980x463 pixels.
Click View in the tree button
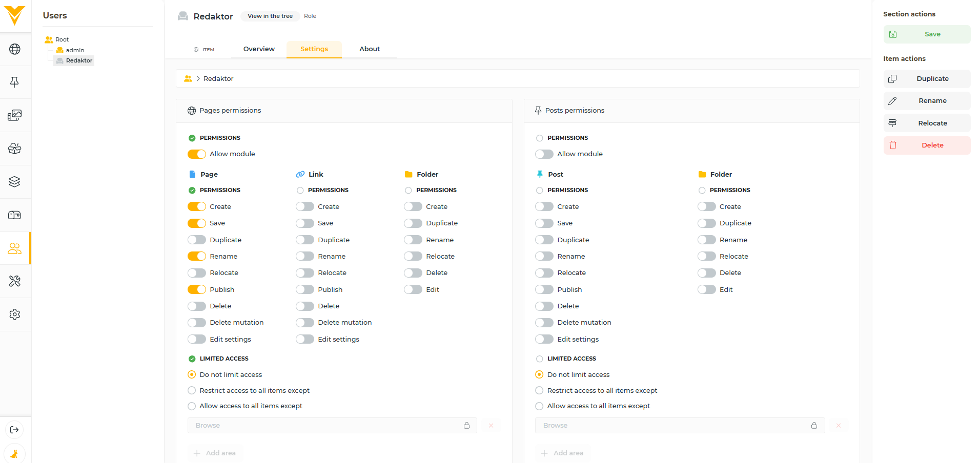(x=270, y=16)
